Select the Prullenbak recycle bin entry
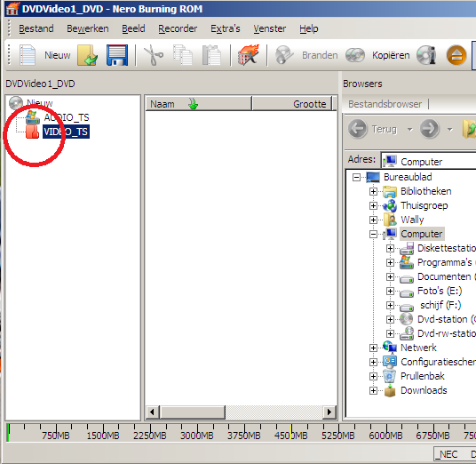The width and height of the screenshot is (476, 464). pos(422,376)
